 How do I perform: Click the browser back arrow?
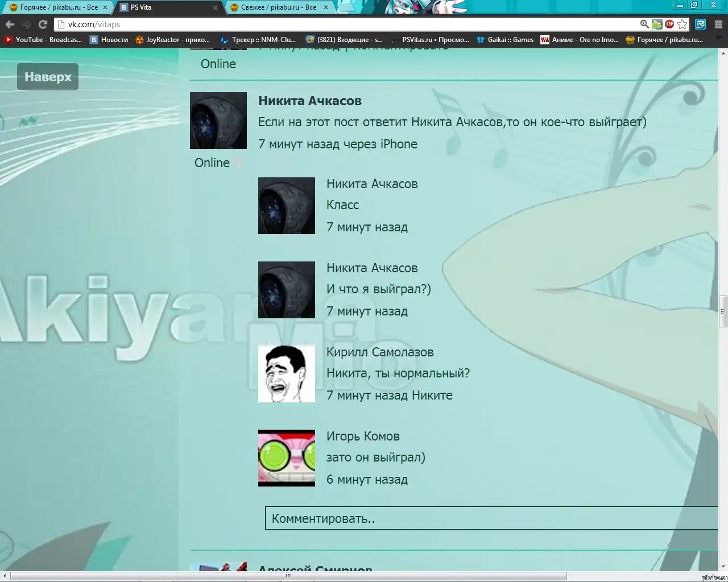click(x=10, y=24)
